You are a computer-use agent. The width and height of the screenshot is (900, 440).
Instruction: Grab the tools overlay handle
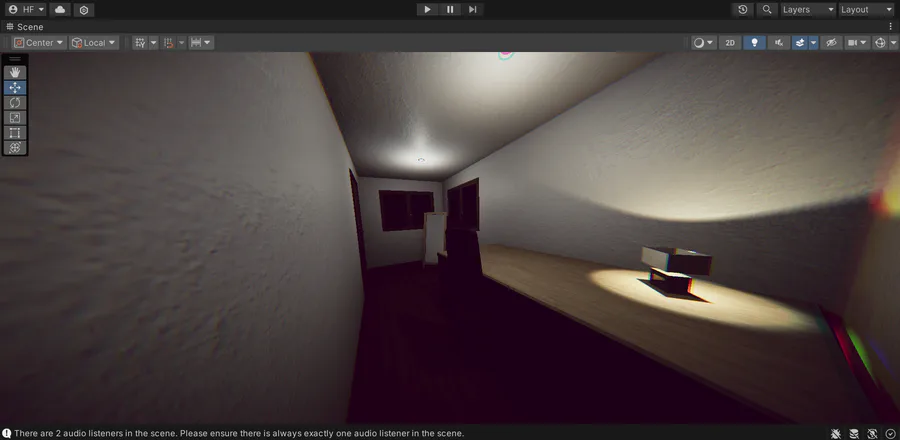pyautogui.click(x=15, y=59)
